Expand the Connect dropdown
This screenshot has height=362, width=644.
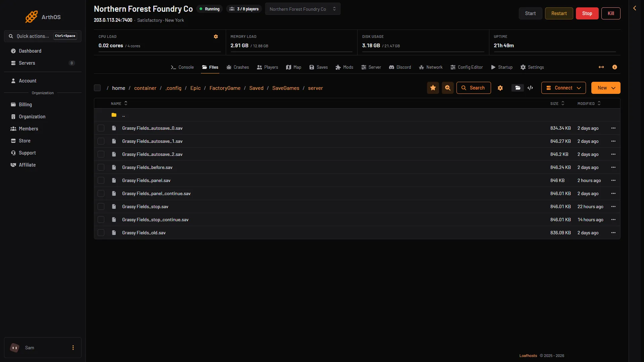[563, 88]
